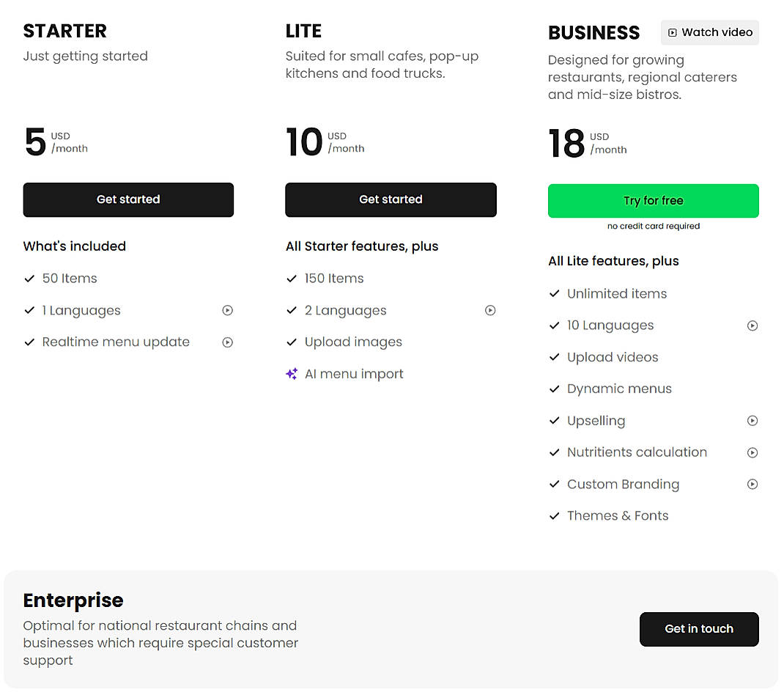Click Get started under the Lite plan
The height and width of the screenshot is (695, 784).
(391, 199)
